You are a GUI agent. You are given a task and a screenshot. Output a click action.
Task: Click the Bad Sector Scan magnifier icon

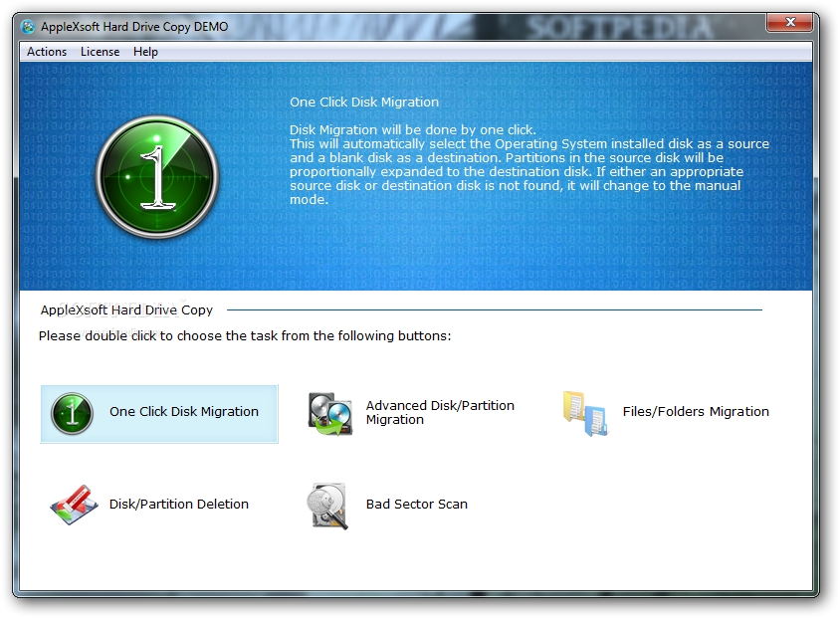point(327,507)
